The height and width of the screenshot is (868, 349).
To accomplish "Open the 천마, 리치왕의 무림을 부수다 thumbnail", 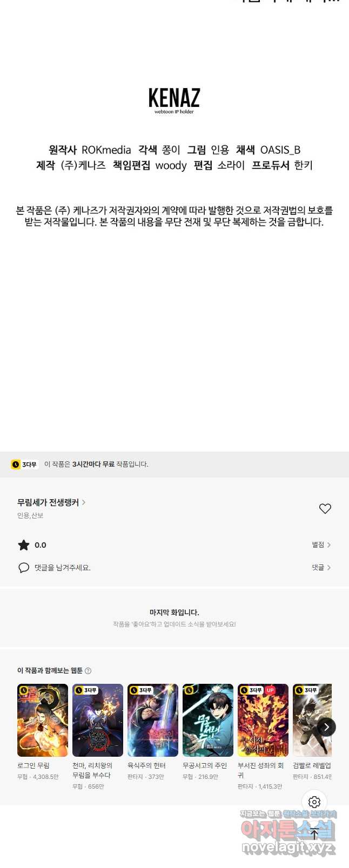I will (x=98, y=720).
